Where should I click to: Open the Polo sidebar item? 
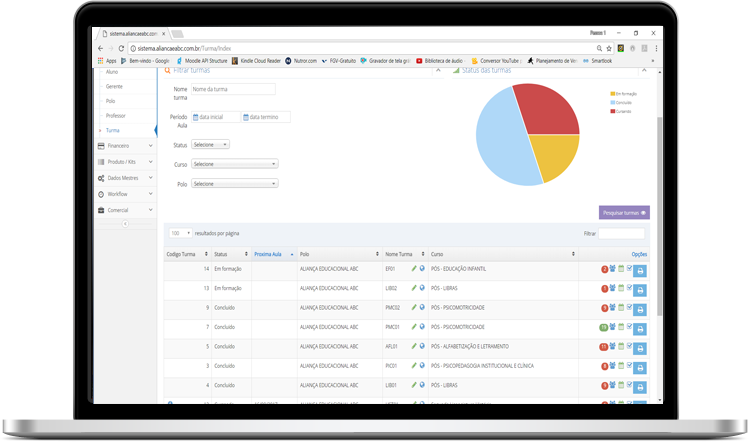pyautogui.click(x=110, y=101)
